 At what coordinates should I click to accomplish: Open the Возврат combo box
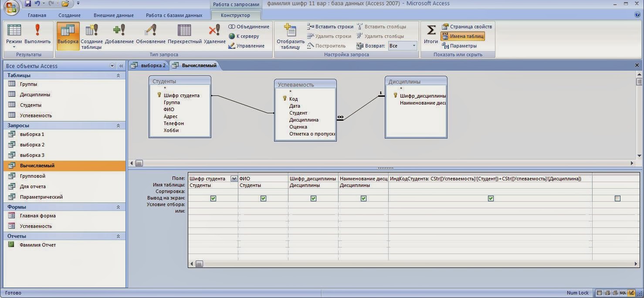pos(403,46)
